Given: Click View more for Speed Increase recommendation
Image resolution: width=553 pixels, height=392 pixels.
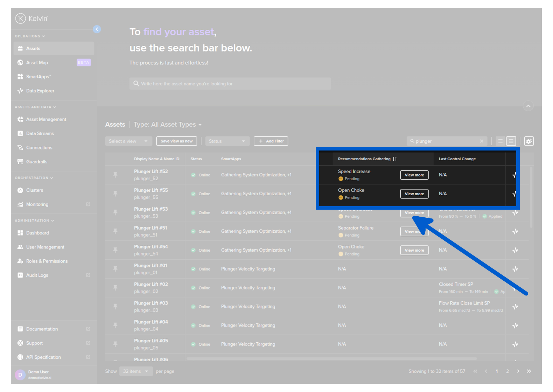Looking at the screenshot, I should click(x=414, y=175).
